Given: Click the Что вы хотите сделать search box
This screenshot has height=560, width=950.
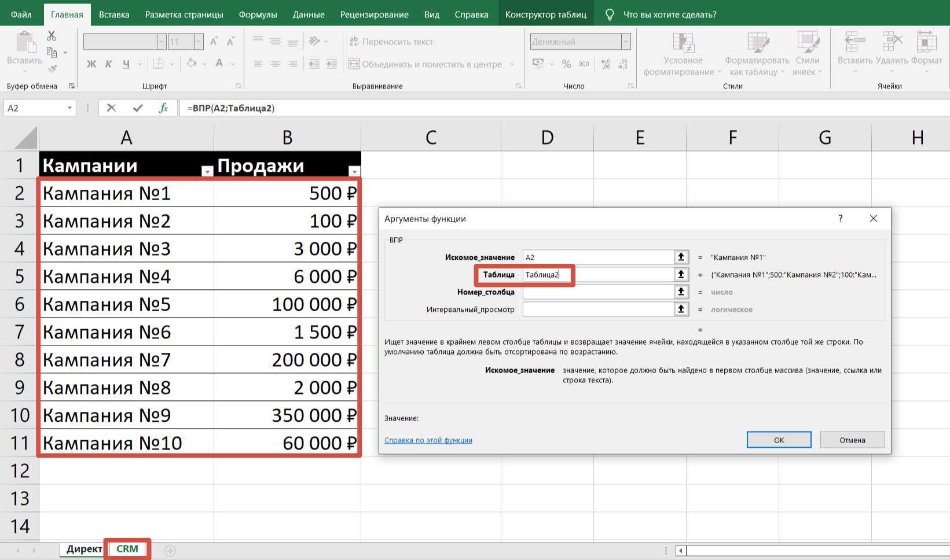Looking at the screenshot, I should pos(670,14).
